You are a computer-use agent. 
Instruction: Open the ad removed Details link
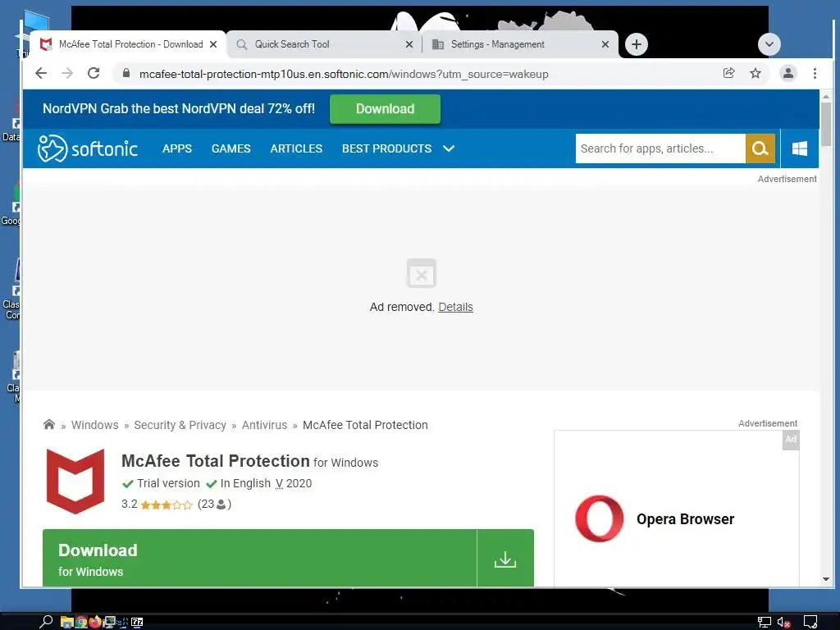tap(455, 307)
